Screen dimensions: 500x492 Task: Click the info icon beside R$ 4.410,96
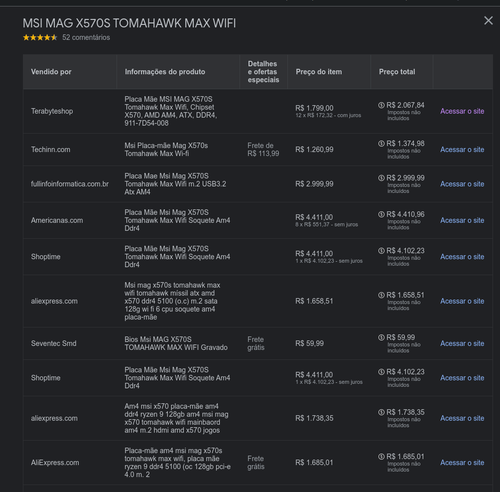381,214
